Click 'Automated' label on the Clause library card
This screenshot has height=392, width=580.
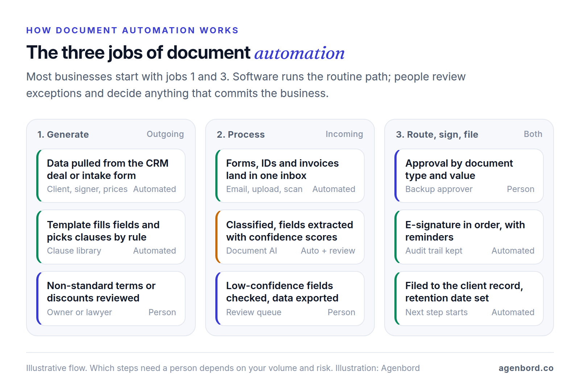click(154, 251)
